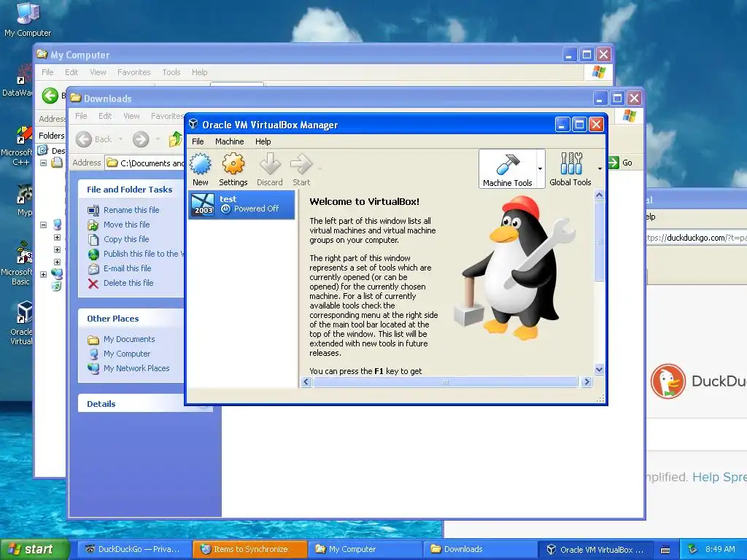Click the tray icon beside the clock
The height and width of the screenshot is (560, 747).
point(693,549)
